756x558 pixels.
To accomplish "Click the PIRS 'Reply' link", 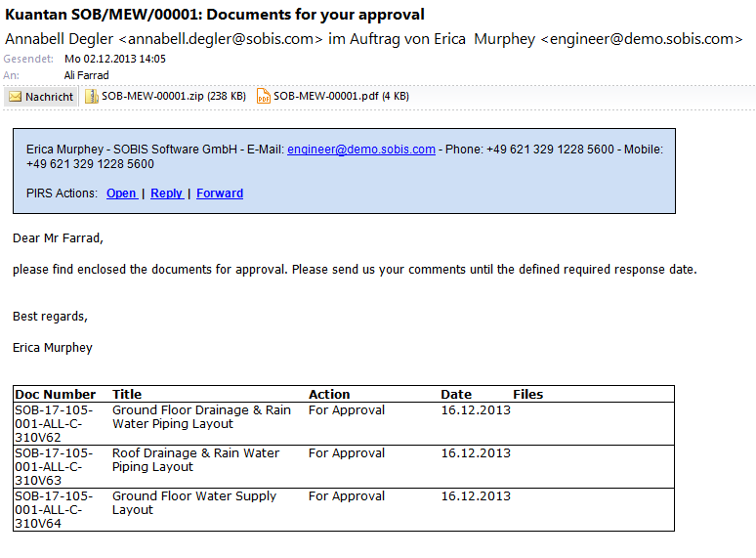I will click(x=166, y=193).
